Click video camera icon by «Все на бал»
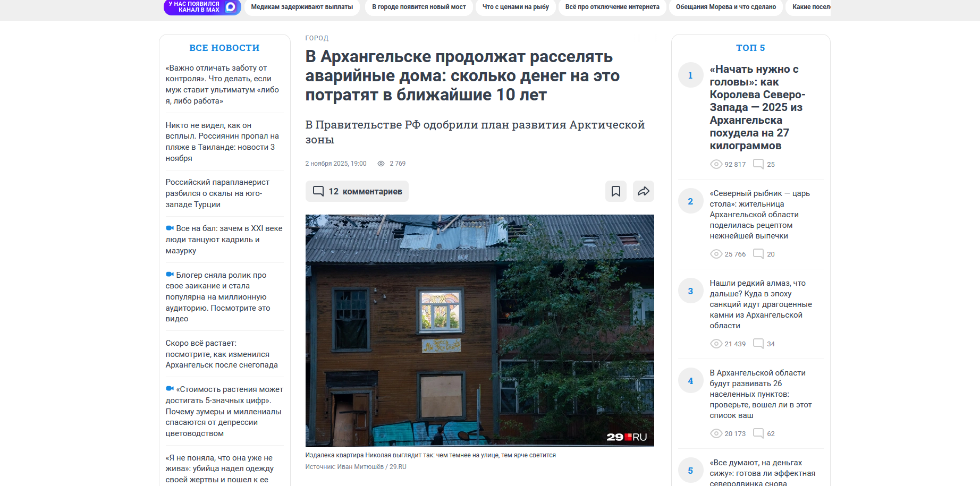The height and width of the screenshot is (486, 980). point(170,228)
